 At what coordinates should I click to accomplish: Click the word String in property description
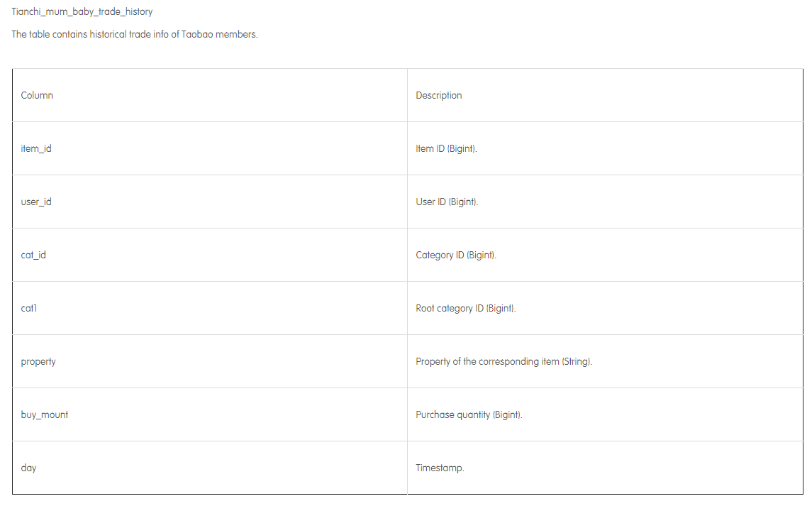576,361
